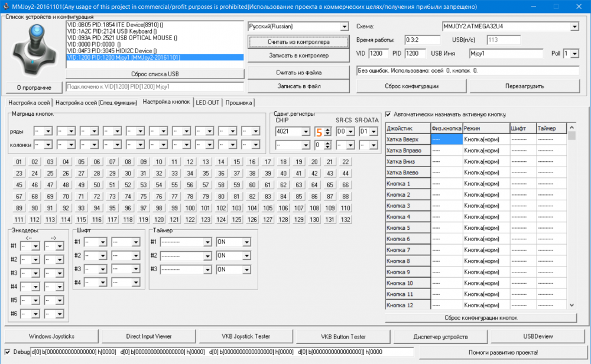Click the Записать в контроллер button
The image size is (591, 364).
298,56
